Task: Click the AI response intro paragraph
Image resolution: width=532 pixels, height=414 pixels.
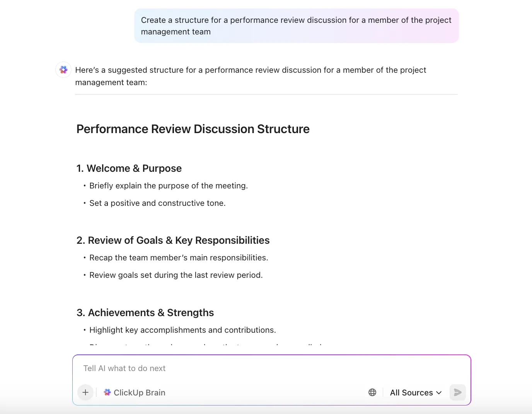Action: coord(251,76)
